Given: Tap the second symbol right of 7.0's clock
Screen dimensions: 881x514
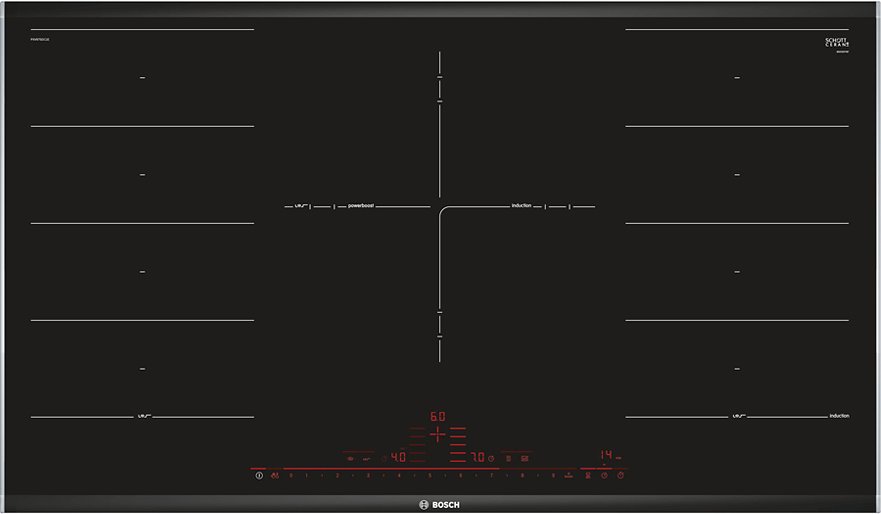Looking at the screenshot, I should [x=525, y=458].
